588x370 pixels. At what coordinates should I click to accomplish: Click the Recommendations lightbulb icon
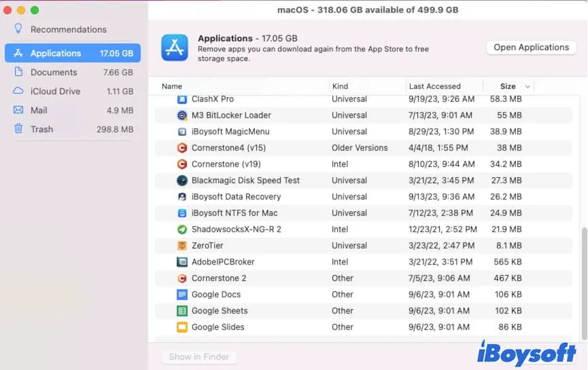[x=18, y=29]
